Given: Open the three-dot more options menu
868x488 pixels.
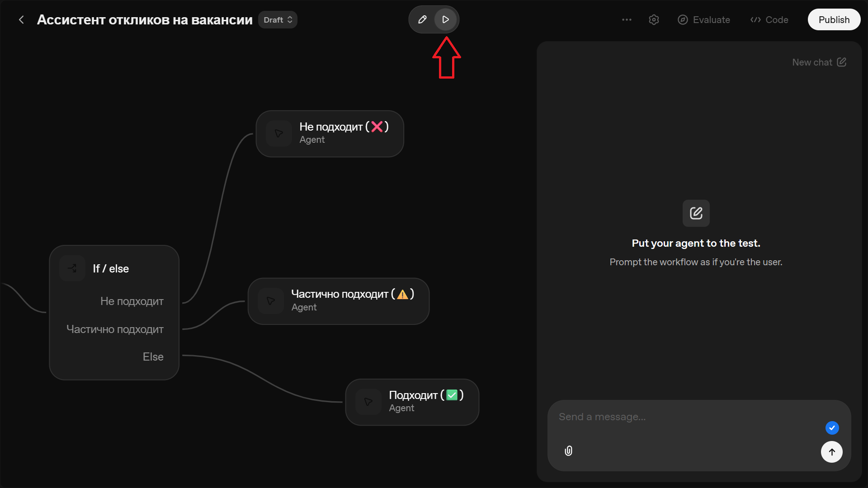Looking at the screenshot, I should pyautogui.click(x=627, y=19).
